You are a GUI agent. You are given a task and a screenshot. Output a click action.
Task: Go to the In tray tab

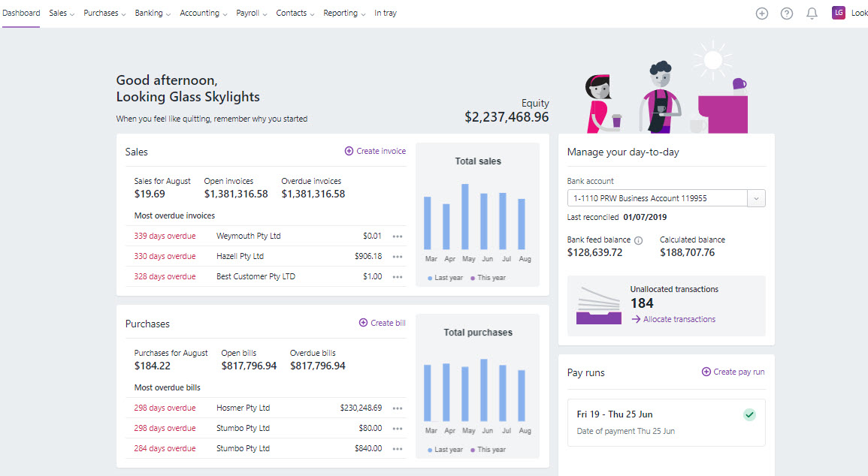click(x=386, y=14)
